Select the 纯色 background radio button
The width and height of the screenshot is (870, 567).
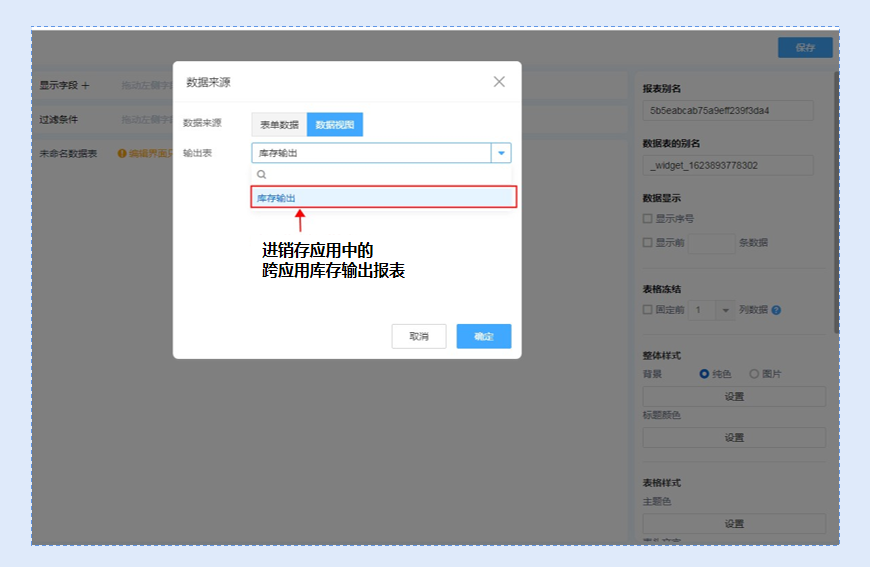tap(704, 374)
